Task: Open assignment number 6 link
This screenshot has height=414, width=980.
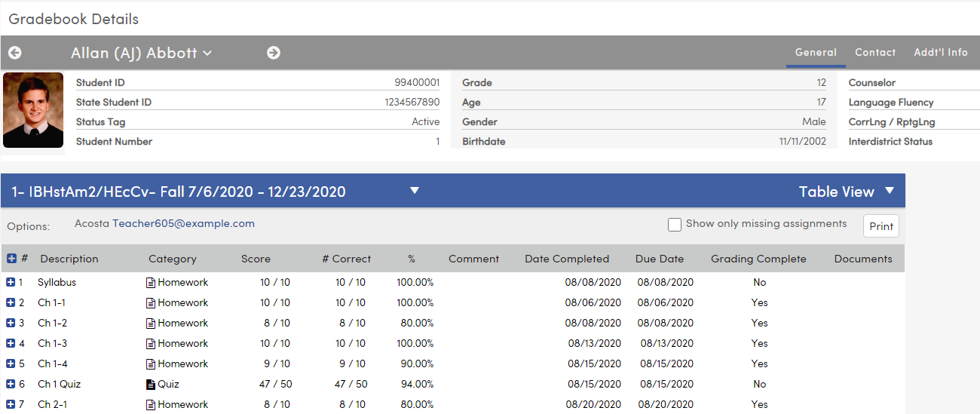Action: click(x=22, y=384)
